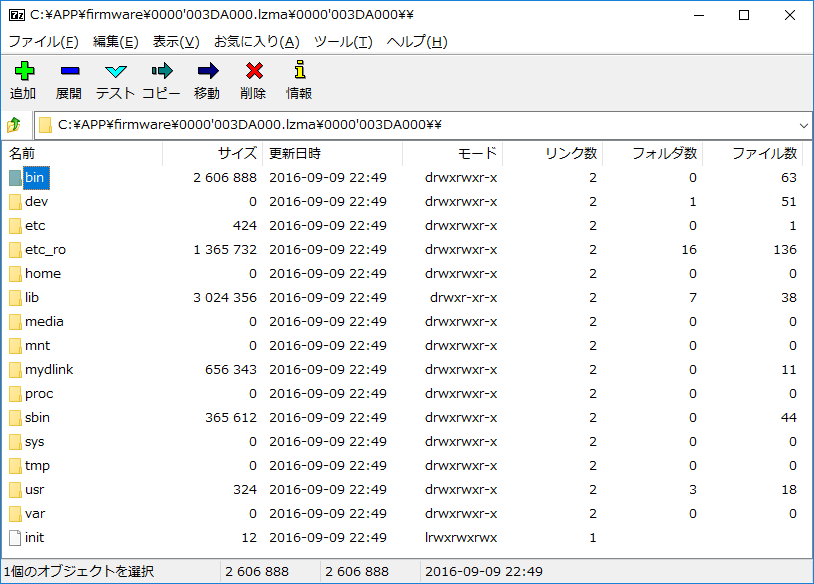Expand the address bar path dropdown
Screen dimensions: 814x584
pyautogui.click(x=804, y=125)
